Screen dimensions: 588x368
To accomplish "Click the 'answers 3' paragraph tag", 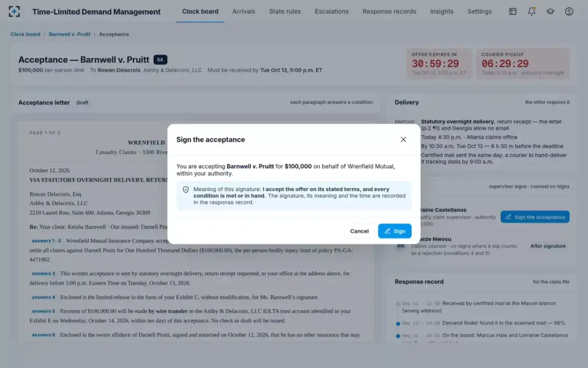I will (44, 273).
